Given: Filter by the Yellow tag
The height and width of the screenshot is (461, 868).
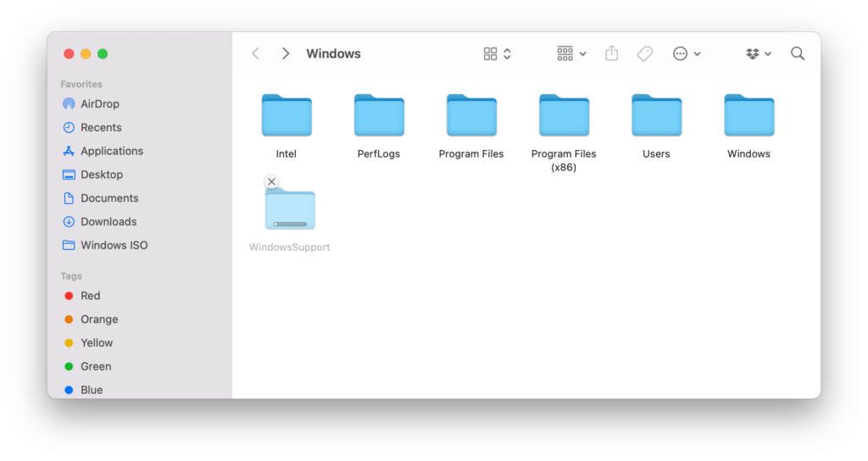Looking at the screenshot, I should (x=88, y=342).
